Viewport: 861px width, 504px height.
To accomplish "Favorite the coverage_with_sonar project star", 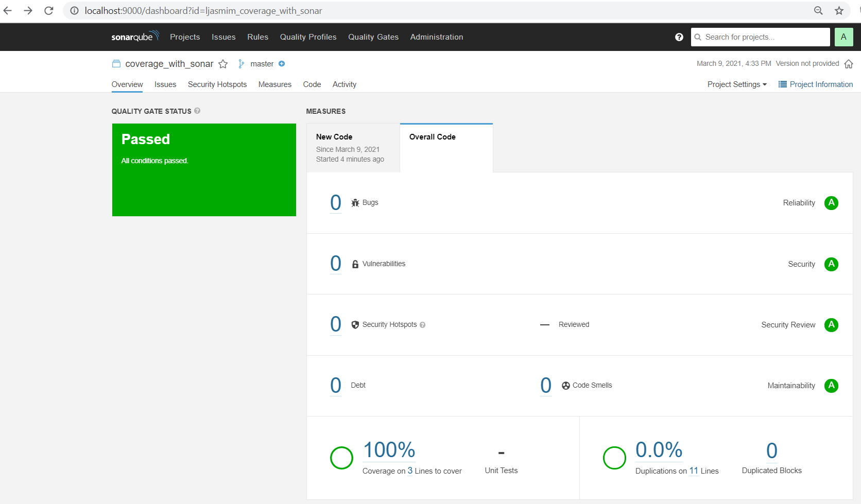I will coord(223,64).
